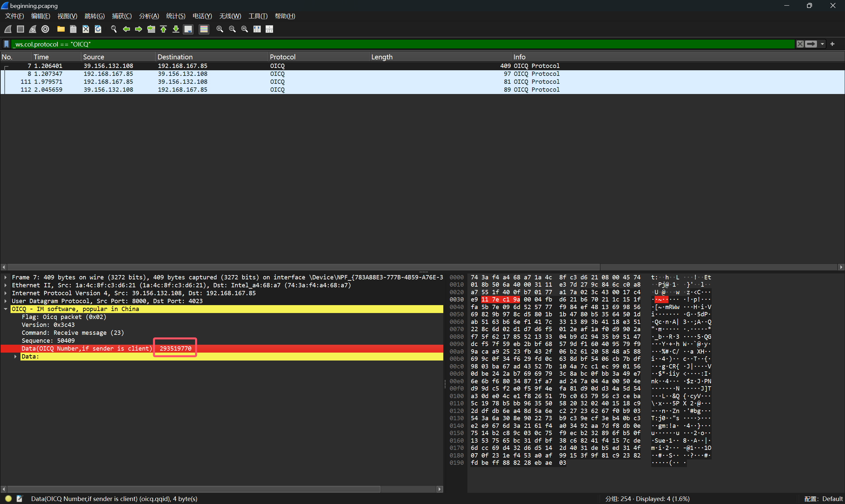This screenshot has width=845, height=504.
Task: Open capture options gear icon
Action: click(45, 29)
